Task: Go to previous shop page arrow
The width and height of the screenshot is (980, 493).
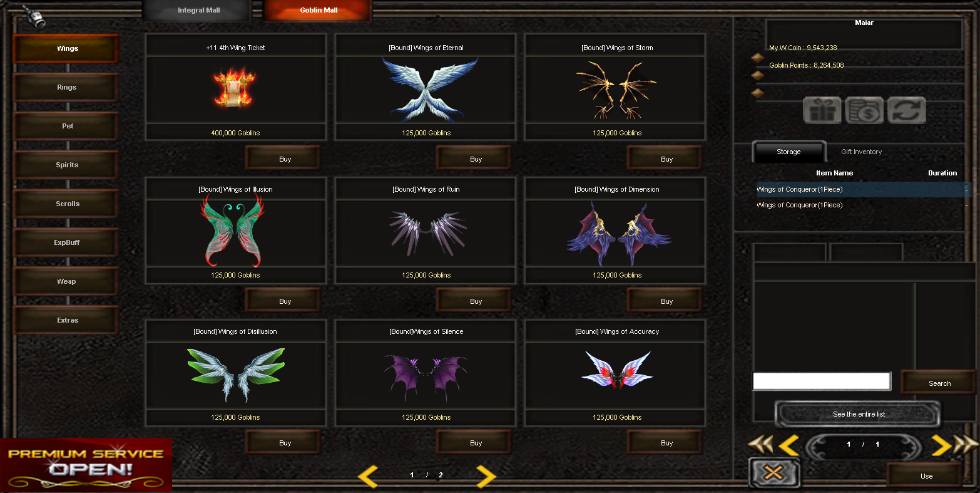Action: (x=368, y=476)
